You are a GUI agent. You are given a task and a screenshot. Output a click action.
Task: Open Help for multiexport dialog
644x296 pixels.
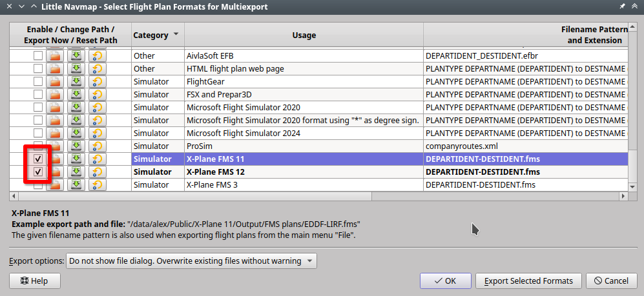pos(34,281)
